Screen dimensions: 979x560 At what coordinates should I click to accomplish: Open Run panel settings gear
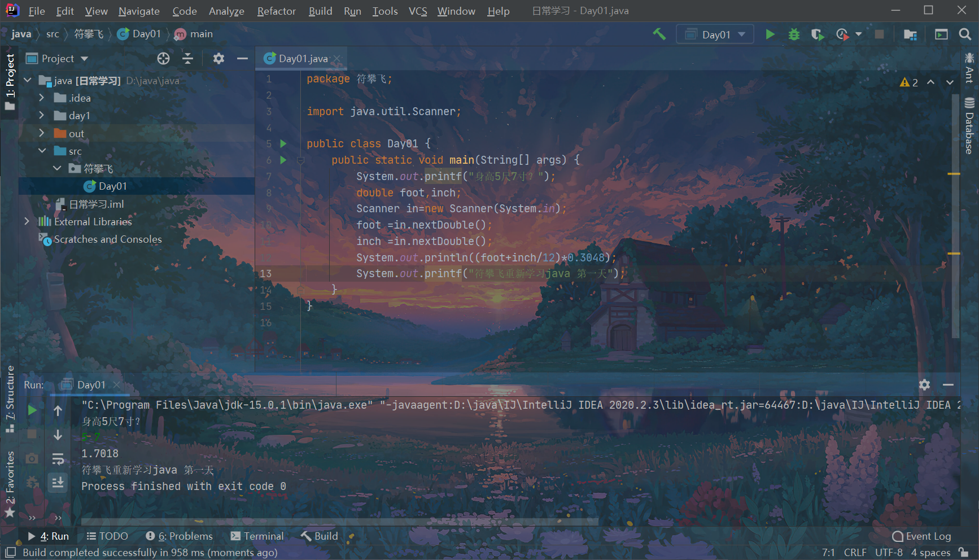pyautogui.click(x=924, y=384)
